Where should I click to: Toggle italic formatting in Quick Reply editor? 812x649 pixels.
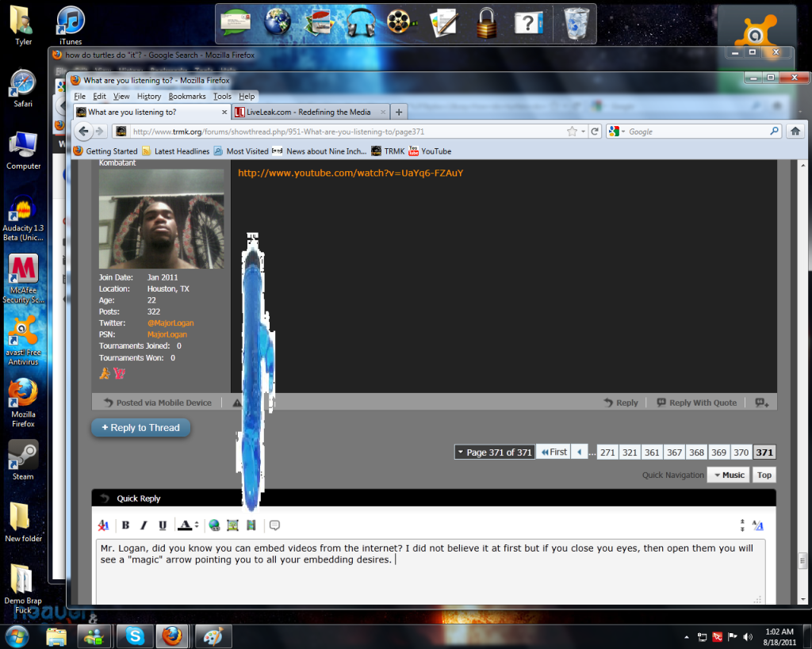pyautogui.click(x=144, y=525)
